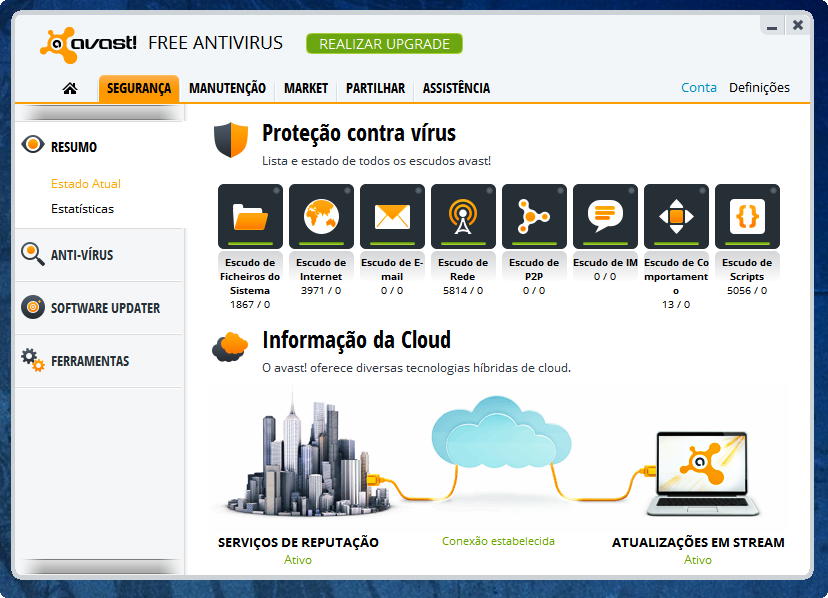Open the RESUMO sidebar label
Screen dimensions: 828x598
(x=74, y=147)
